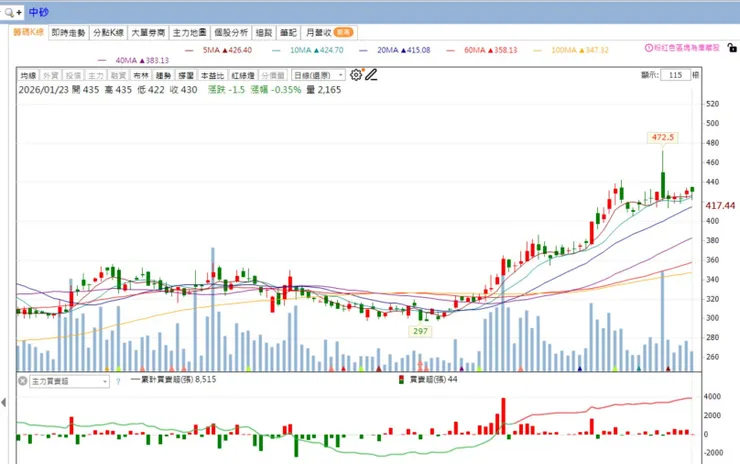Switch to the 籌碼K線 tab

pos(28,32)
